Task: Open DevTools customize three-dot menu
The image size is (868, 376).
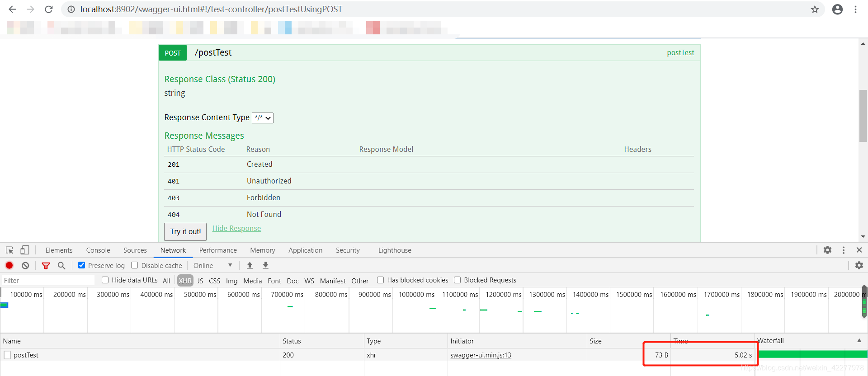Action: [x=843, y=250]
